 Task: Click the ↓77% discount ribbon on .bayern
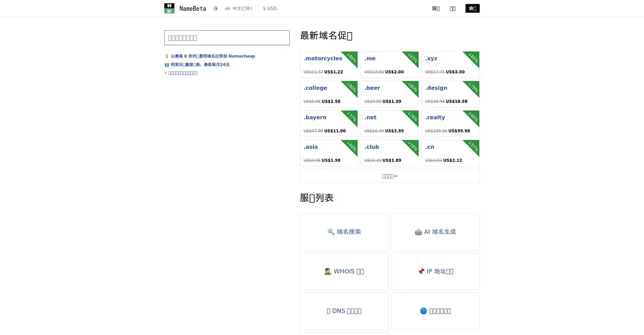tap(351, 117)
